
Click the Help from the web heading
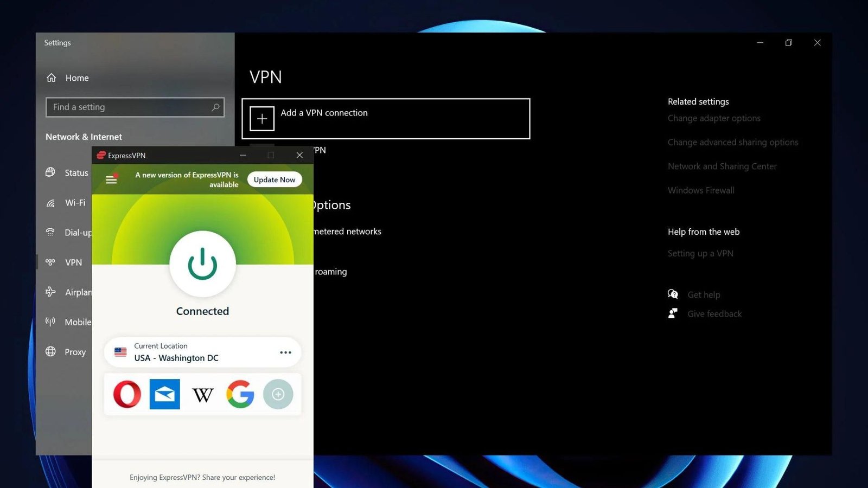[x=704, y=232]
